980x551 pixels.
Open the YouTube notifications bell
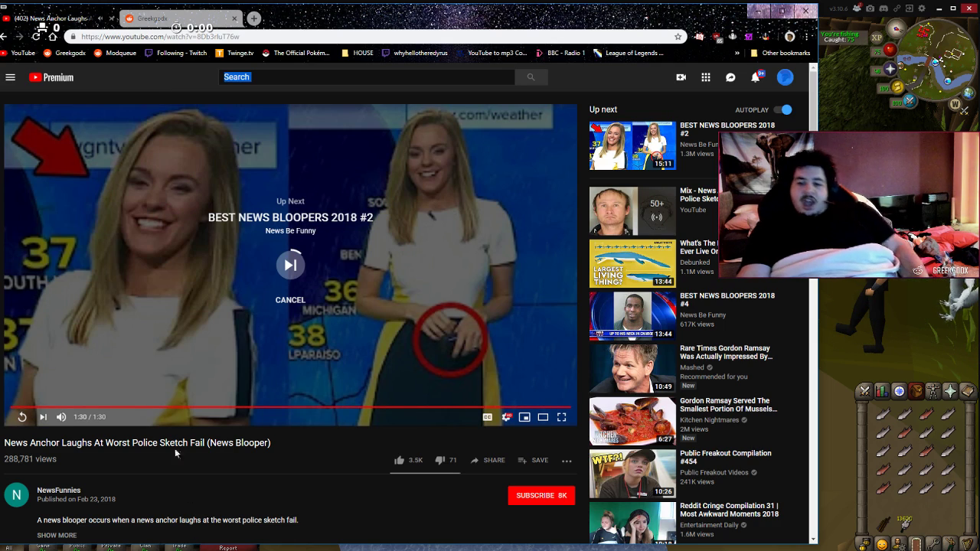756,77
